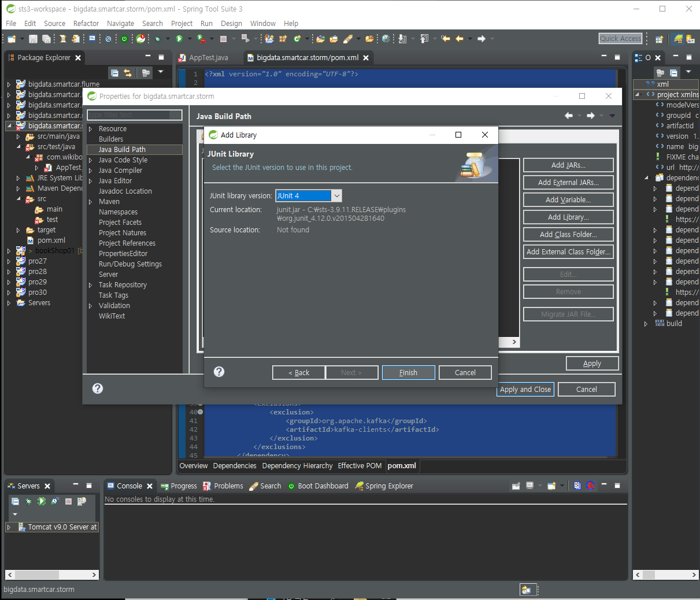This screenshot has width=700, height=600.
Task: Click the help icon in Properties dialog
Action: (98, 388)
